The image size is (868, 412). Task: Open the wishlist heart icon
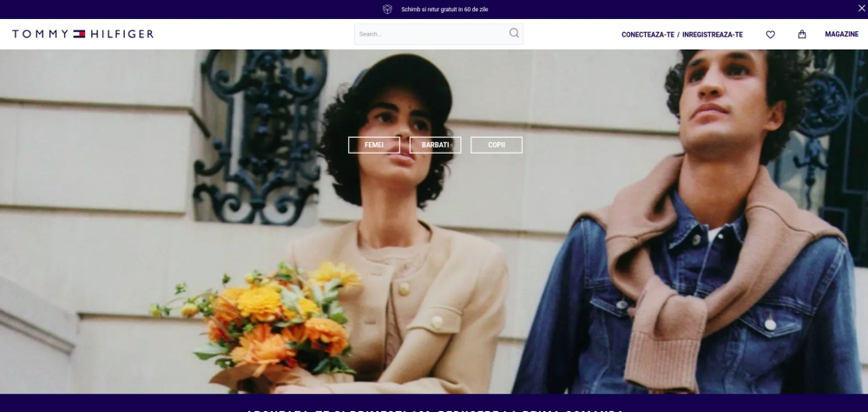click(x=770, y=35)
